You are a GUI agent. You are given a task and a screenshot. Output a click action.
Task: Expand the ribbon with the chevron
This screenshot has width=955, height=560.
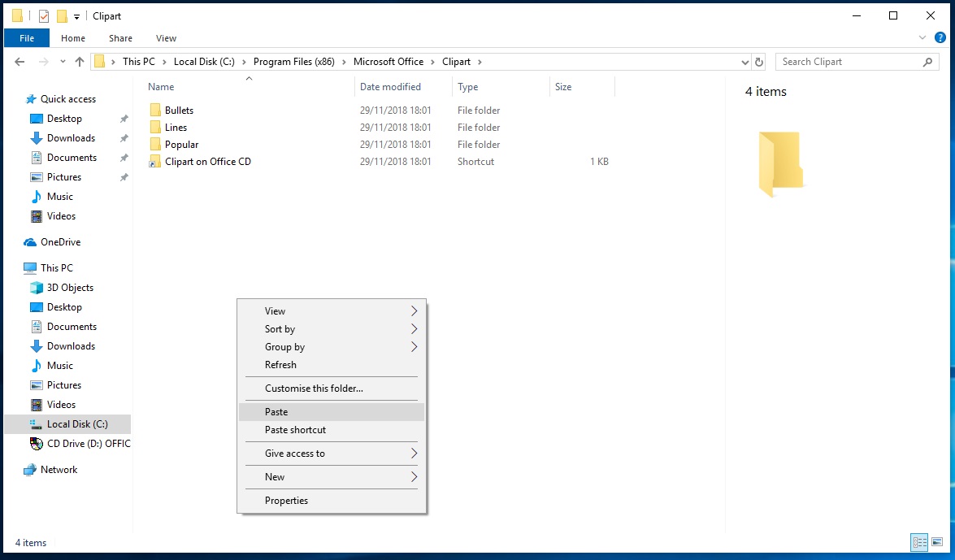pyautogui.click(x=922, y=38)
